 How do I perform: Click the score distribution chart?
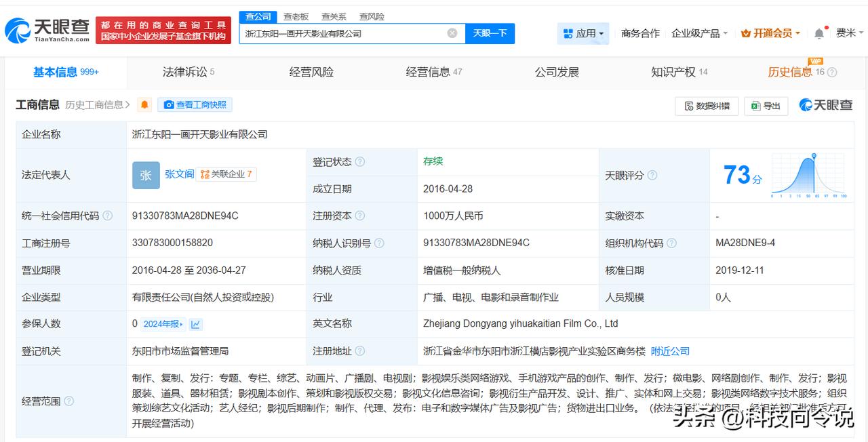click(808, 176)
